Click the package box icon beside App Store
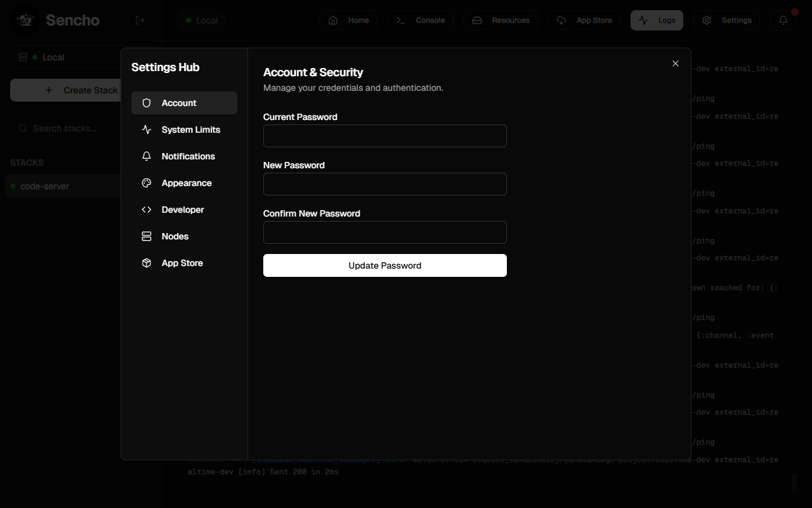 click(x=147, y=263)
